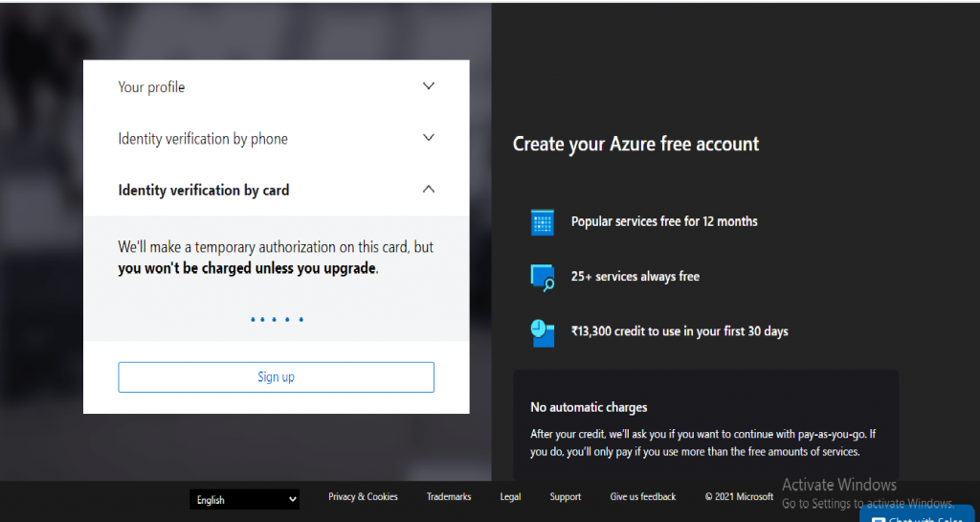Select Identity verification by card heading
The width and height of the screenshot is (980, 522).
click(204, 190)
